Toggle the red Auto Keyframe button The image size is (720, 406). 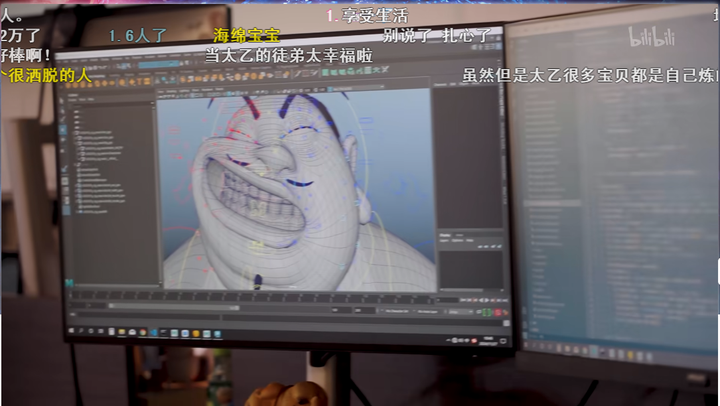click(497, 312)
